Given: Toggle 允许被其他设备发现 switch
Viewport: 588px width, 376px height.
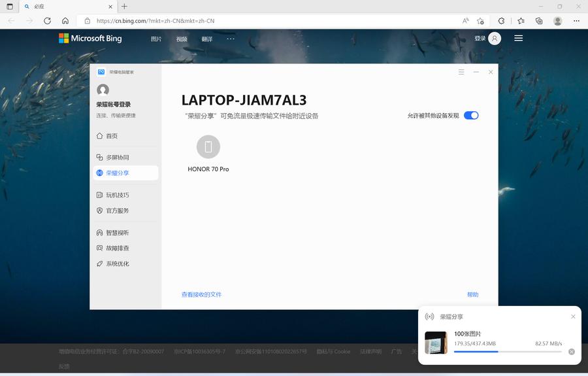Looking at the screenshot, I should (x=471, y=116).
